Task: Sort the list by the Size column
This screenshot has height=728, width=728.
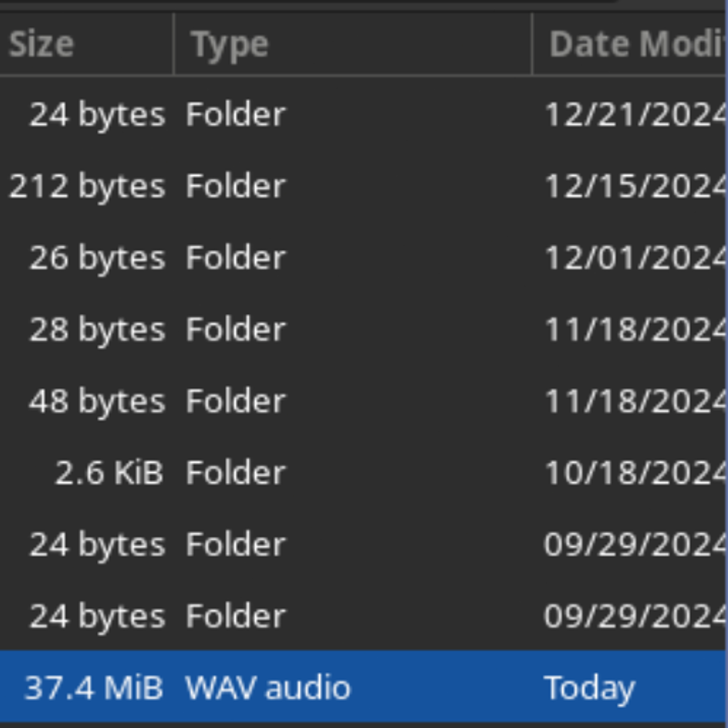Action: tap(86, 44)
